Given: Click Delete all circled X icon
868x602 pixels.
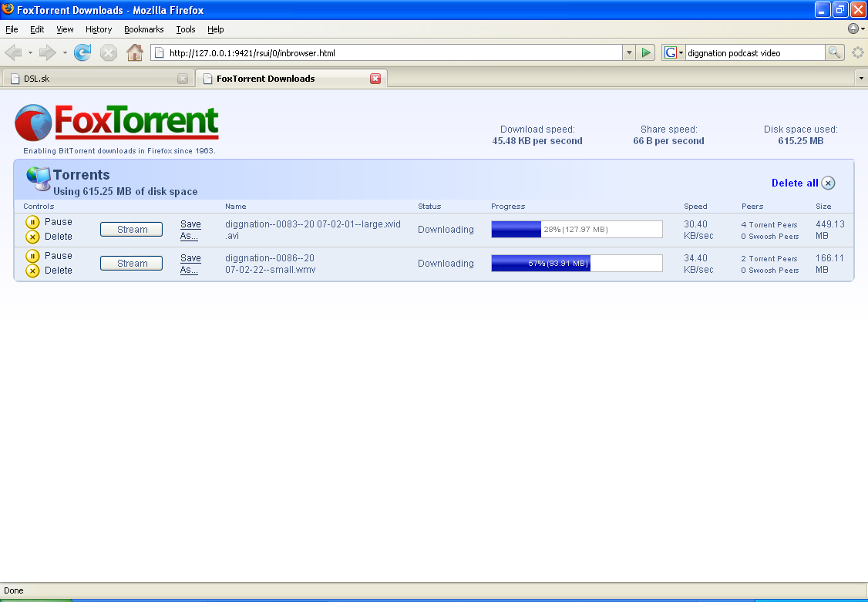Looking at the screenshot, I should point(828,183).
